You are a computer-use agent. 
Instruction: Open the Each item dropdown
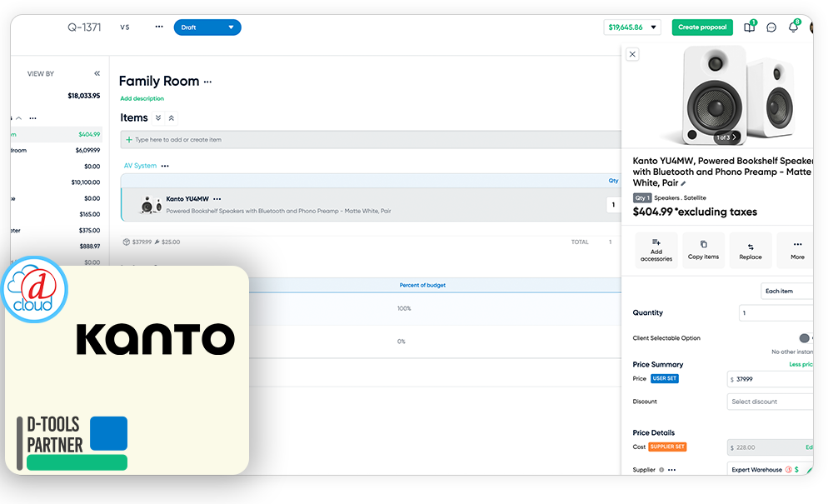[x=787, y=291]
